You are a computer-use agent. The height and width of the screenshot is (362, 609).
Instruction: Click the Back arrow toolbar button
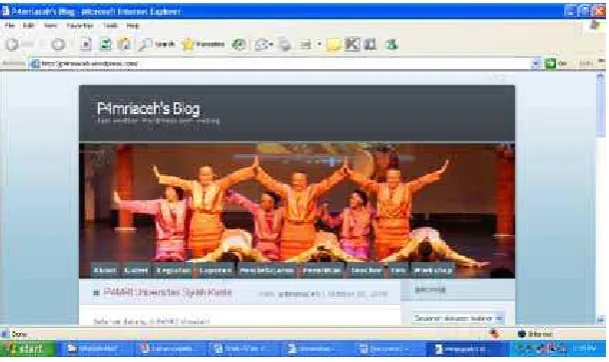tap(12, 45)
